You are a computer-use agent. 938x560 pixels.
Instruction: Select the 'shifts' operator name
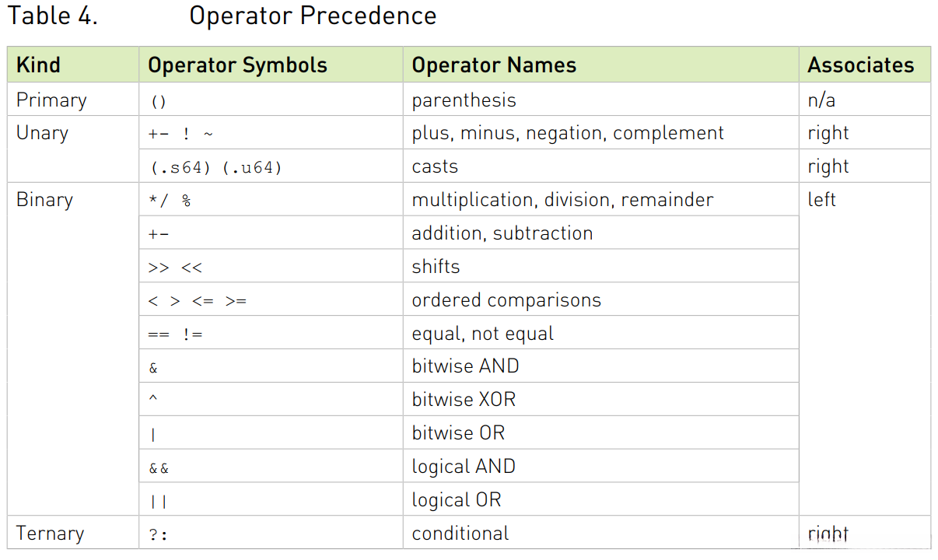pos(436,267)
